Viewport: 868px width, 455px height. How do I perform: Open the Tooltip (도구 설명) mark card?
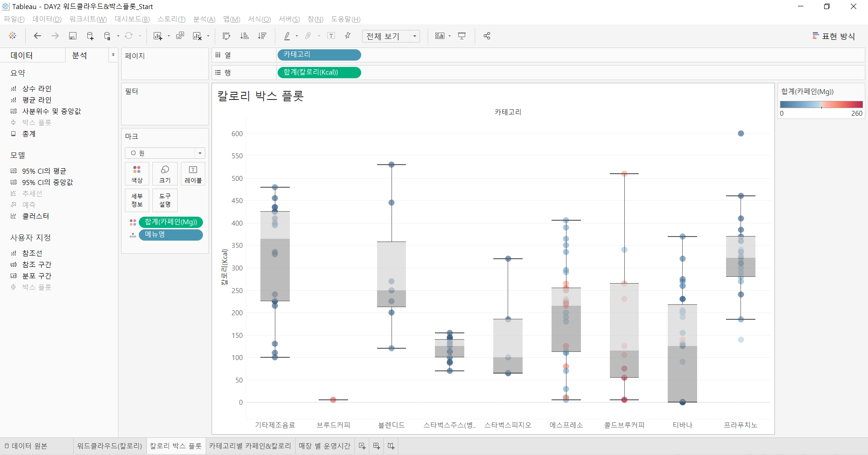click(165, 200)
